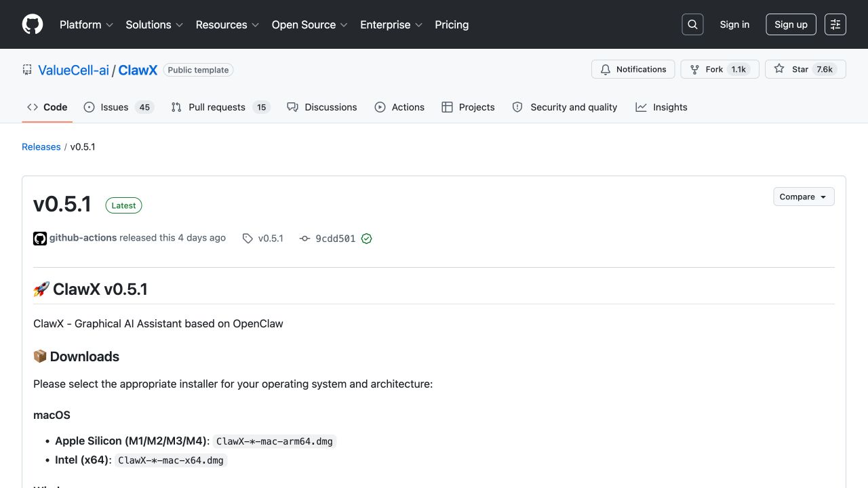
Task: Click the Notifications button
Action: (633, 69)
